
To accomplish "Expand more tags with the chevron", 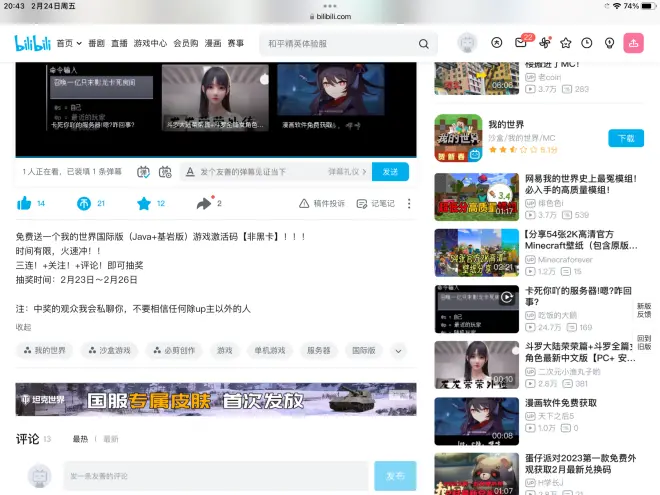I will [398, 351].
